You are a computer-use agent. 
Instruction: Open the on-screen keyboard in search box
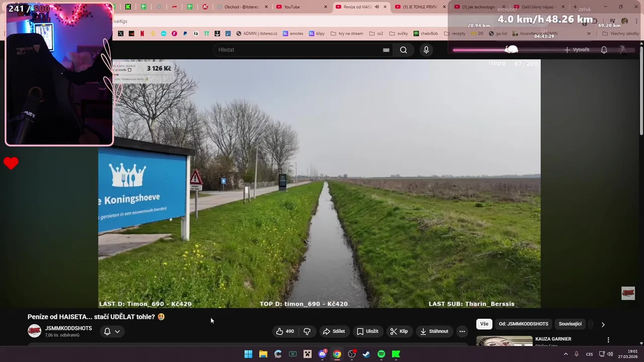click(386, 50)
